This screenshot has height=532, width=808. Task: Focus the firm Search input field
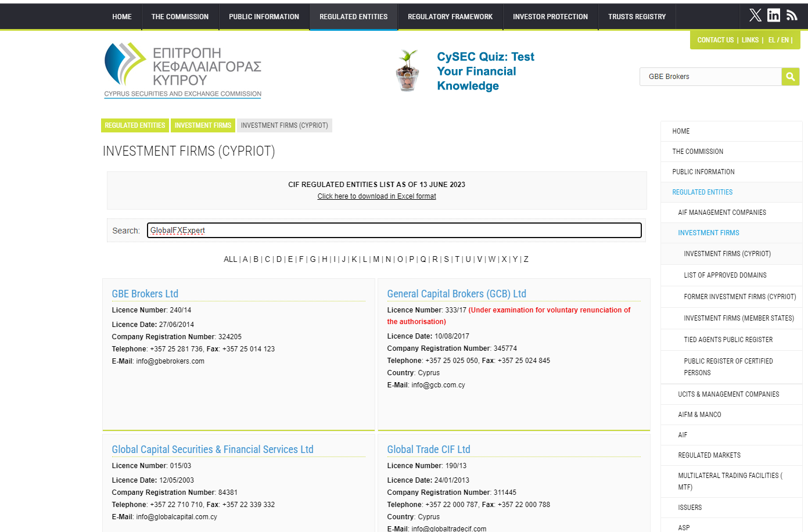tap(394, 231)
